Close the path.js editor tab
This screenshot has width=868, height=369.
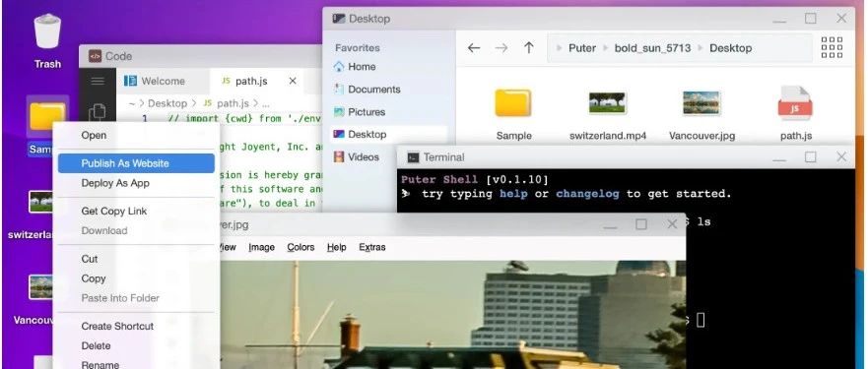(293, 81)
